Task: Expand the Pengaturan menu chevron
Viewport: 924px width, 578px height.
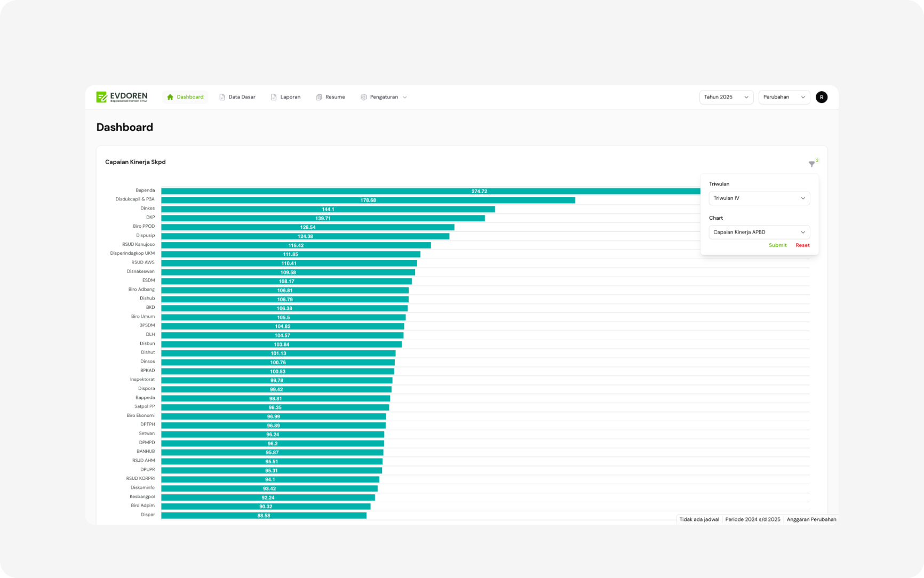Action: pos(405,98)
